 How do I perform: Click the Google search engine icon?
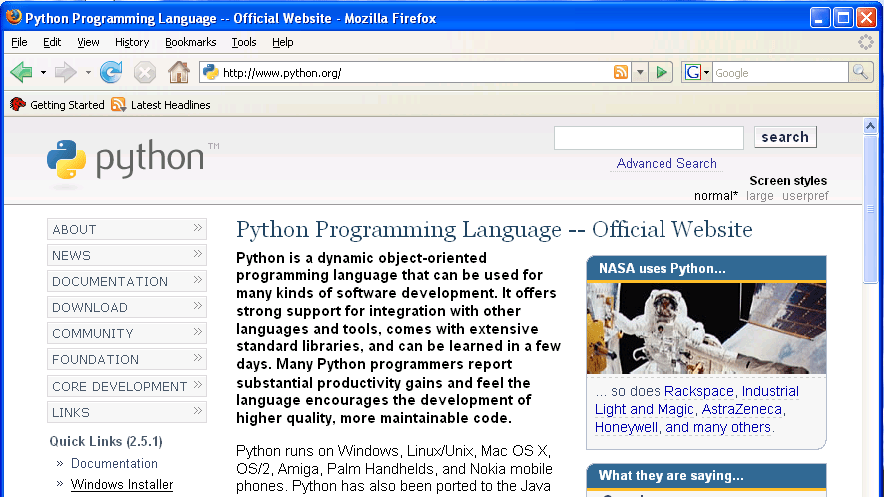coord(693,73)
